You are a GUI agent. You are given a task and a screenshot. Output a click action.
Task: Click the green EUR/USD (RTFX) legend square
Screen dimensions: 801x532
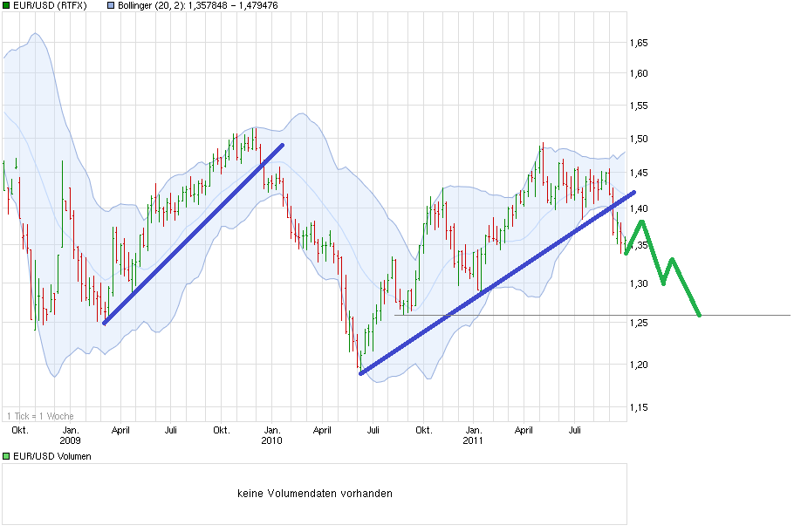point(8,5)
